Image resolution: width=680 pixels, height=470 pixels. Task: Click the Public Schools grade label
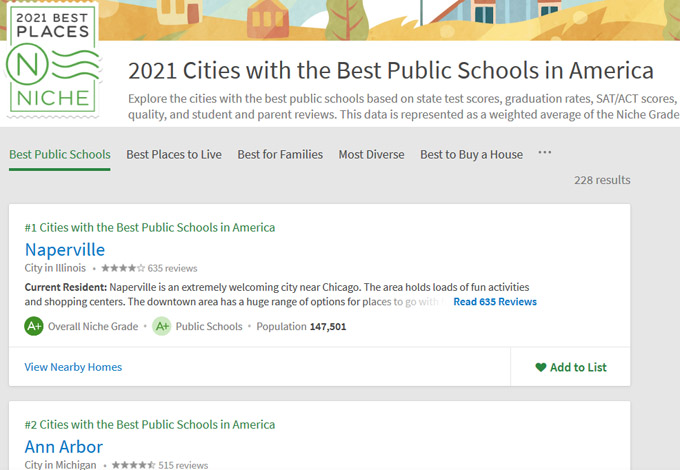209,326
